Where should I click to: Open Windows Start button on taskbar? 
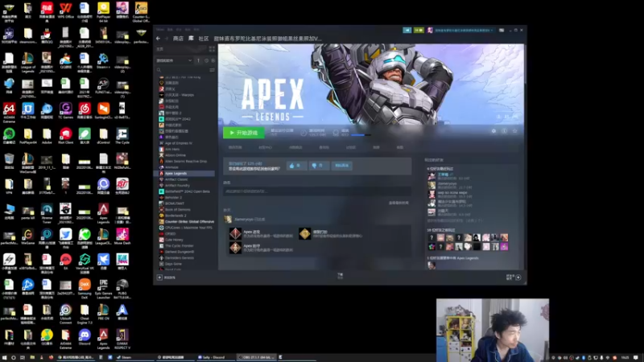coord(5,357)
